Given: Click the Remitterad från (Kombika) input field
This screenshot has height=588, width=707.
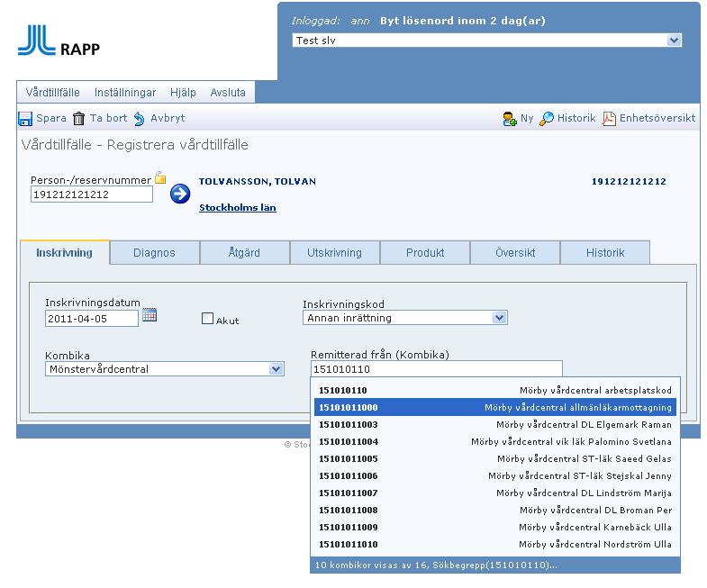Looking at the screenshot, I should coord(437,369).
